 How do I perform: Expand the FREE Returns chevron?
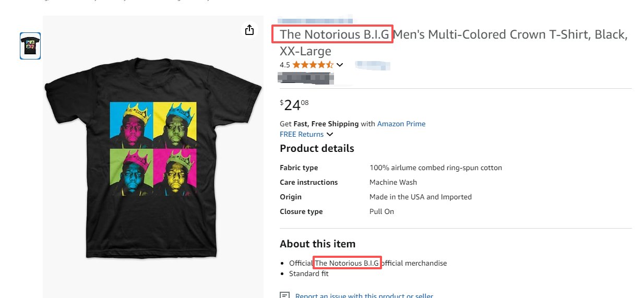(330, 134)
